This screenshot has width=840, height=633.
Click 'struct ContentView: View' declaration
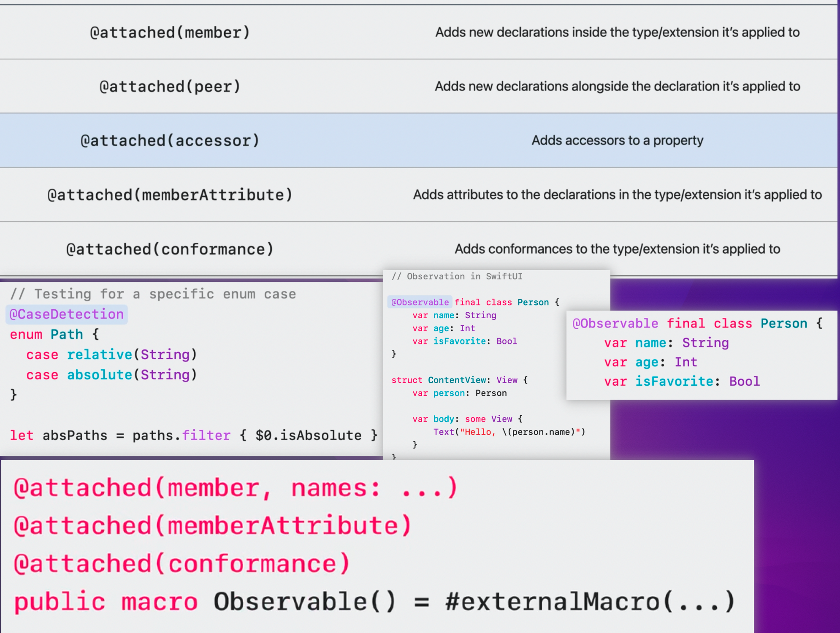(459, 380)
